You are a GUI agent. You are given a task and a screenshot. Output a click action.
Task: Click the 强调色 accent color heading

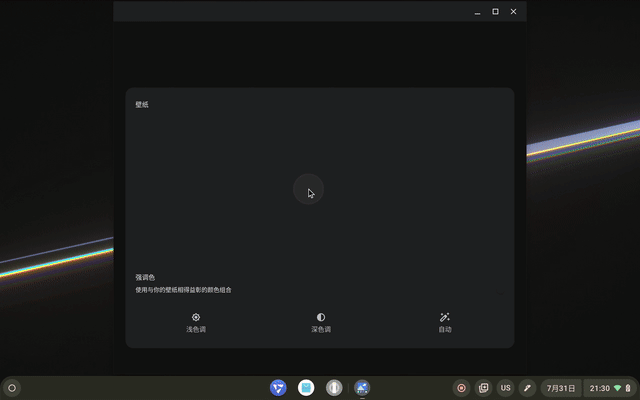[x=146, y=277]
